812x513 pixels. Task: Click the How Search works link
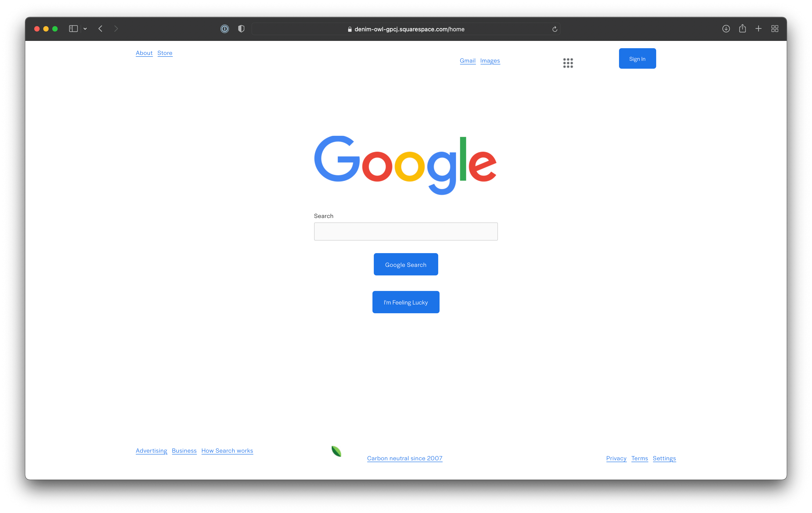click(x=227, y=450)
